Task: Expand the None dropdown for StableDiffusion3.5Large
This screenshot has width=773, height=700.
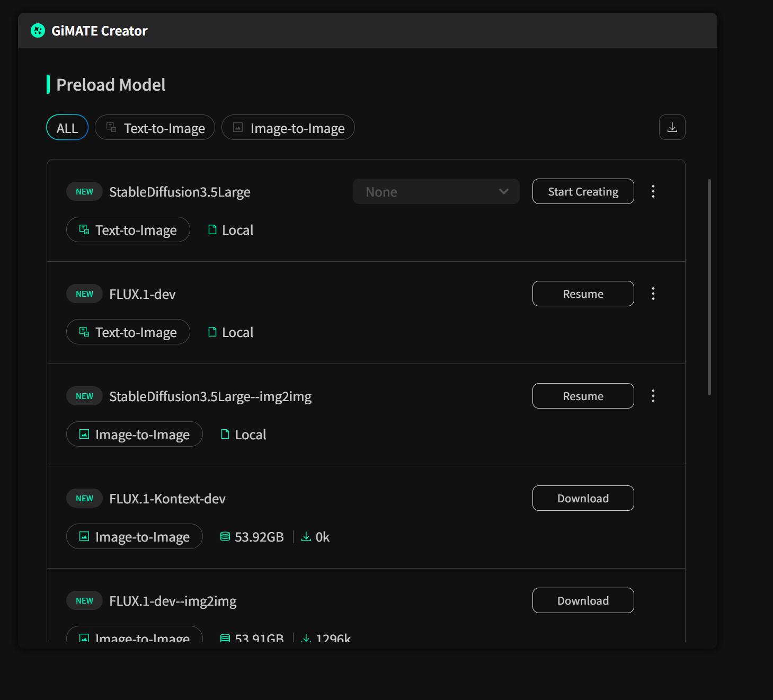Action: (x=436, y=191)
